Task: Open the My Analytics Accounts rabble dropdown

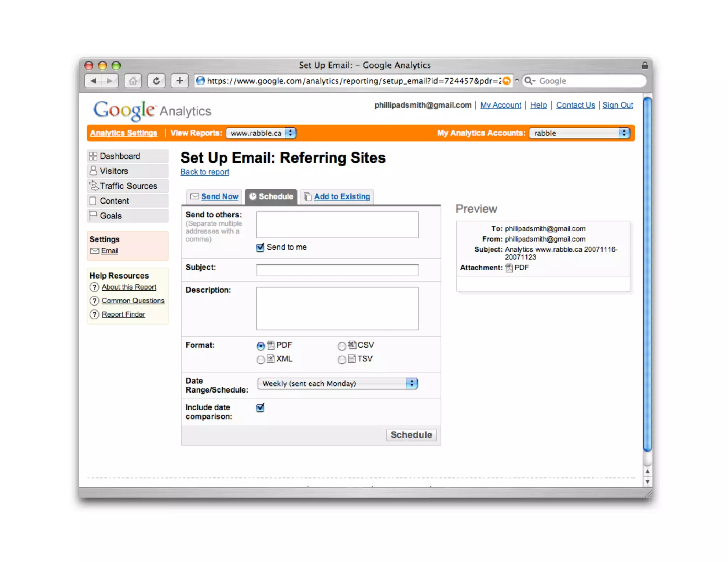Action: 579,133
